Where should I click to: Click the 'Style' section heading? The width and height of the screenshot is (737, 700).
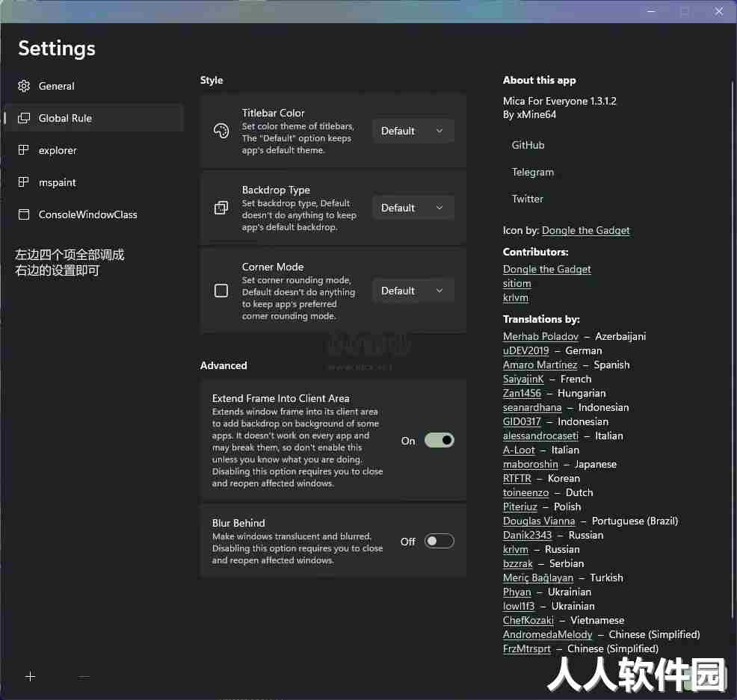(212, 80)
